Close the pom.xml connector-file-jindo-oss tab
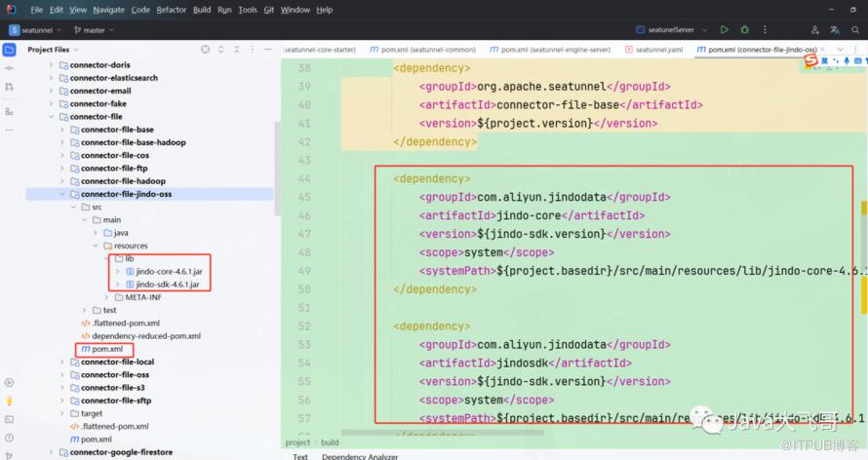Screen dimensions: 868x460 coord(825,49)
